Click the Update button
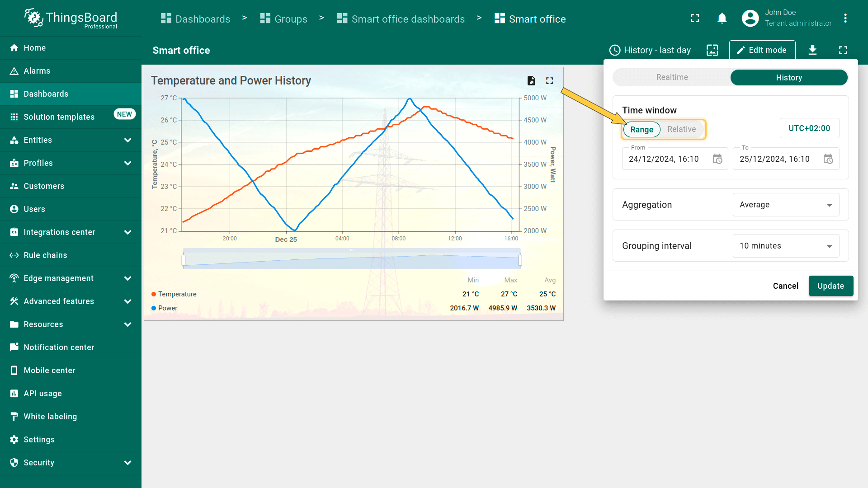Viewport: 868px width, 488px height. [830, 286]
